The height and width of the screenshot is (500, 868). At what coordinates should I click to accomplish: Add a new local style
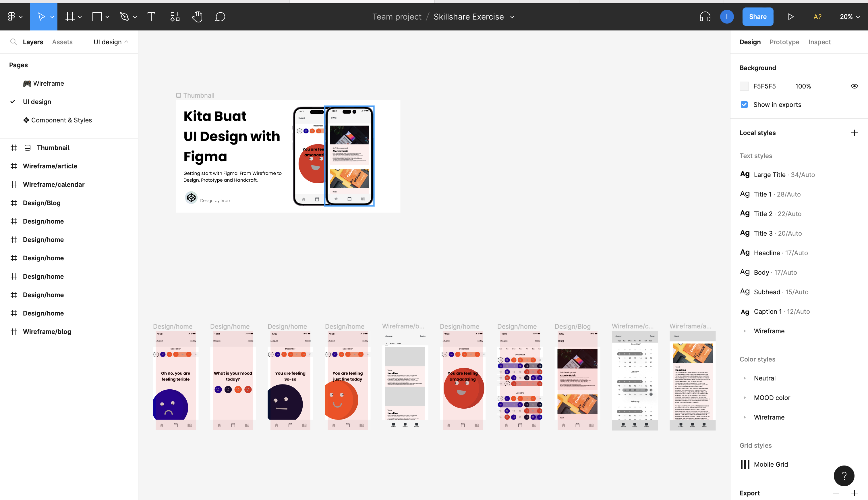click(x=854, y=132)
